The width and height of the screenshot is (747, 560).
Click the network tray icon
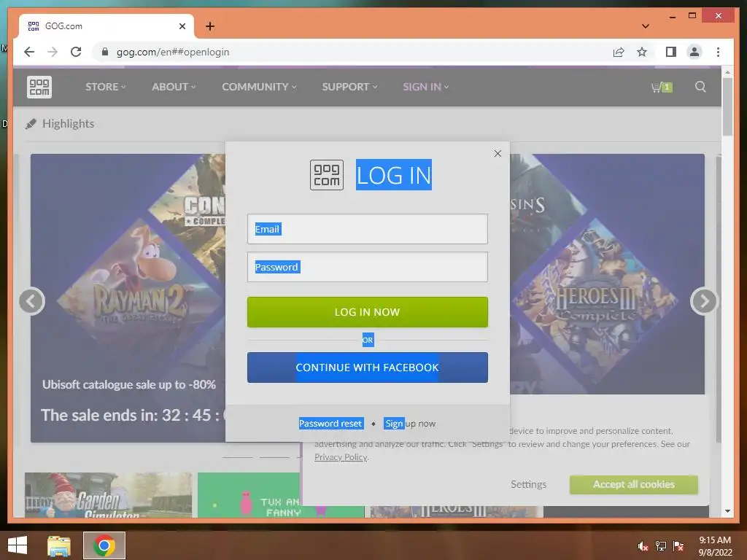point(661,546)
